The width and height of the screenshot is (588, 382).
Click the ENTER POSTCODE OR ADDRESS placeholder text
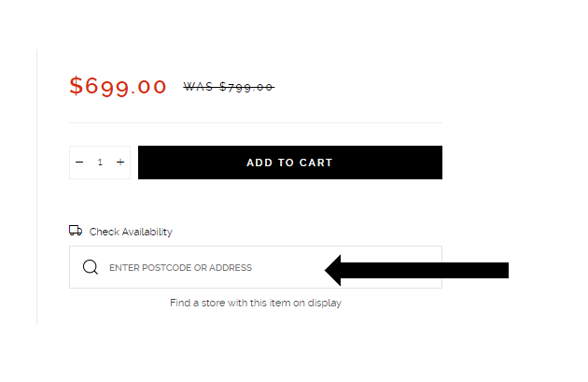pos(180,267)
